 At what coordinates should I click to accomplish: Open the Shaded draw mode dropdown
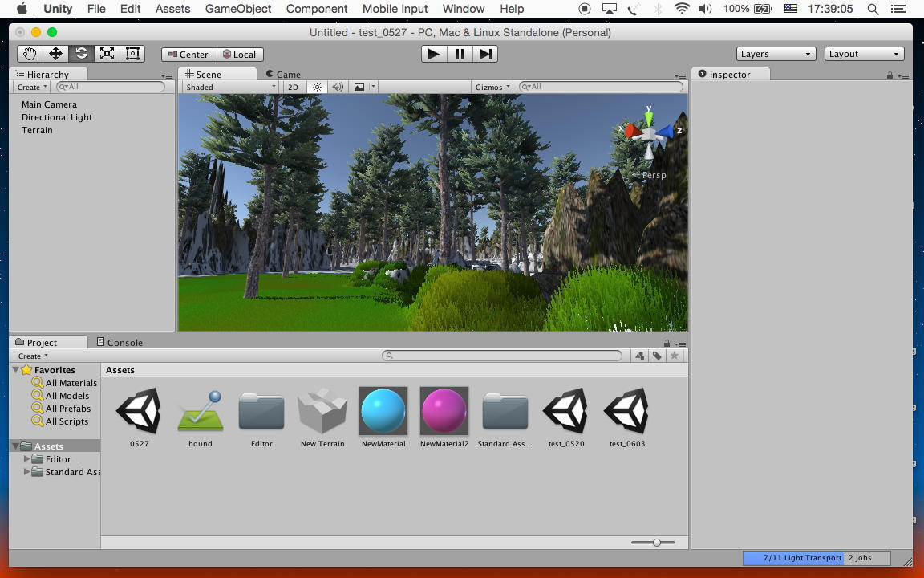(x=230, y=87)
